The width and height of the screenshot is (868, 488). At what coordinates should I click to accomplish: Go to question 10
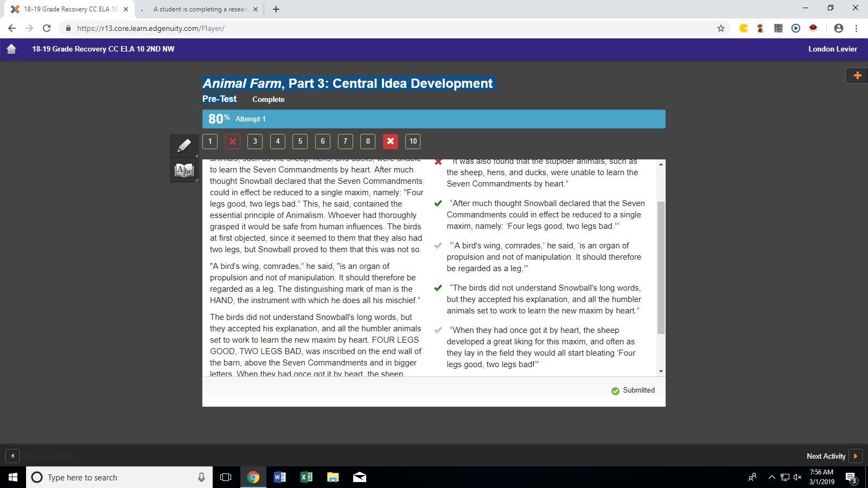413,142
